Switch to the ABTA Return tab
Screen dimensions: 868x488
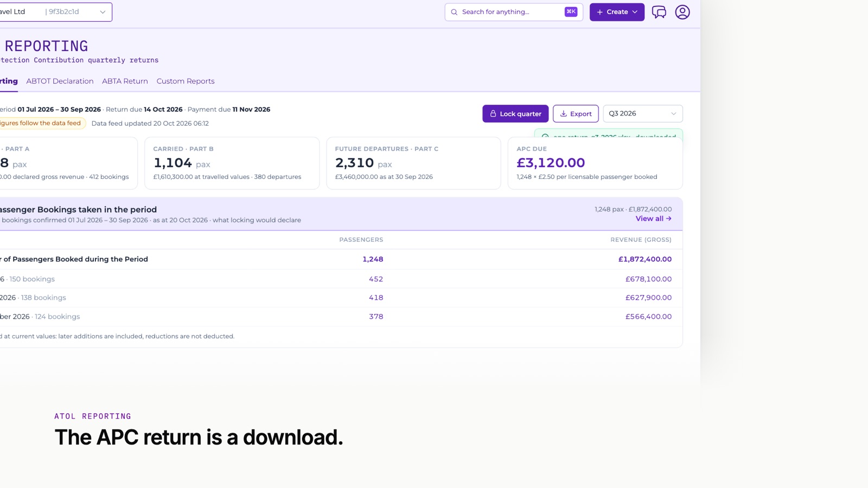125,81
